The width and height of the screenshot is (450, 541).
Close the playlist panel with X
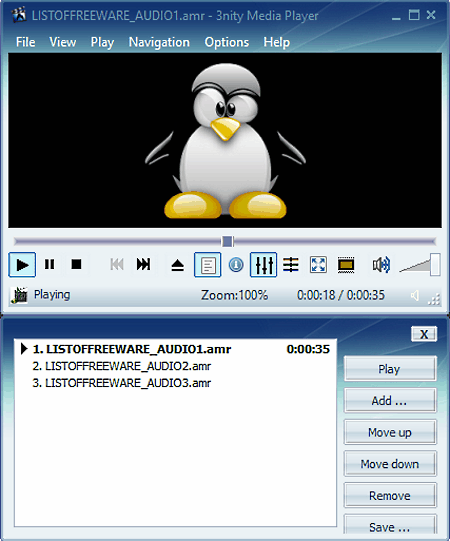point(424,334)
